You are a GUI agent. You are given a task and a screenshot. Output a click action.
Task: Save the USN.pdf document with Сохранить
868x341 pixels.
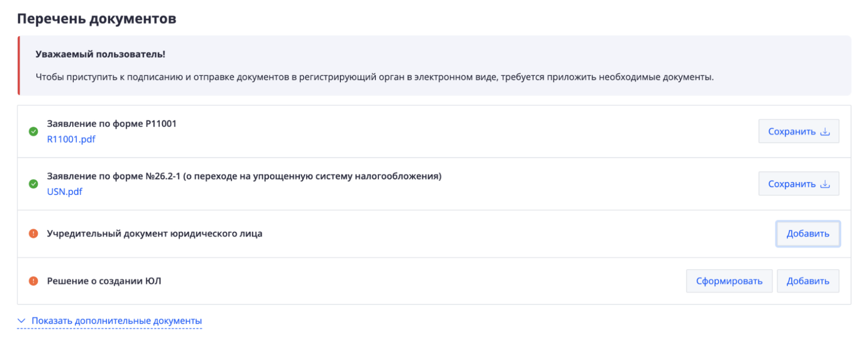(799, 184)
